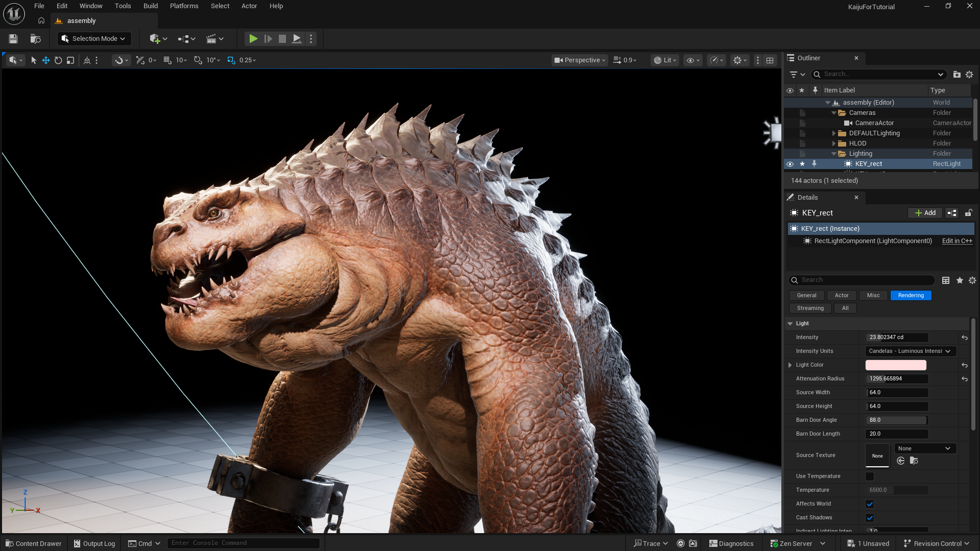This screenshot has width=980, height=551.
Task: Save the current level with disk icon
Action: [13, 39]
